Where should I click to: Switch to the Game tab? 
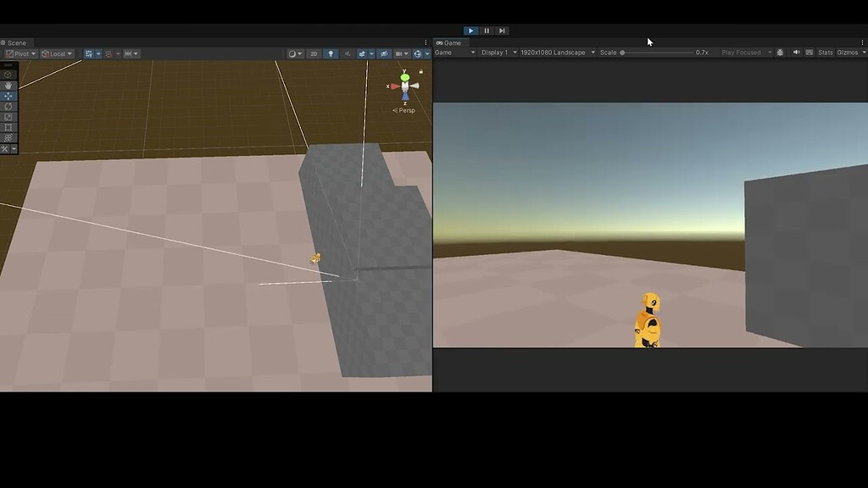(452, 42)
